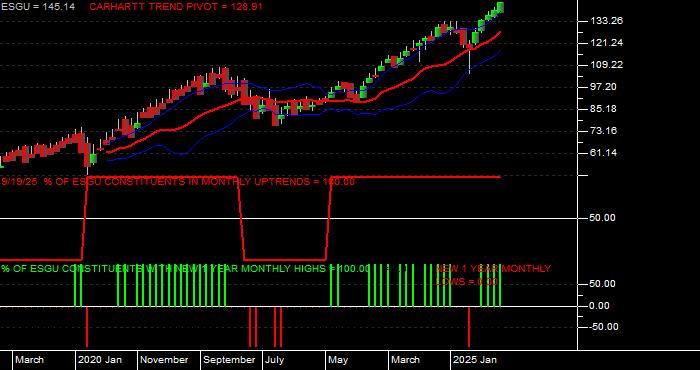Select the July time axis label
Image resolution: width=700 pixels, height=370 pixels.
point(274,360)
